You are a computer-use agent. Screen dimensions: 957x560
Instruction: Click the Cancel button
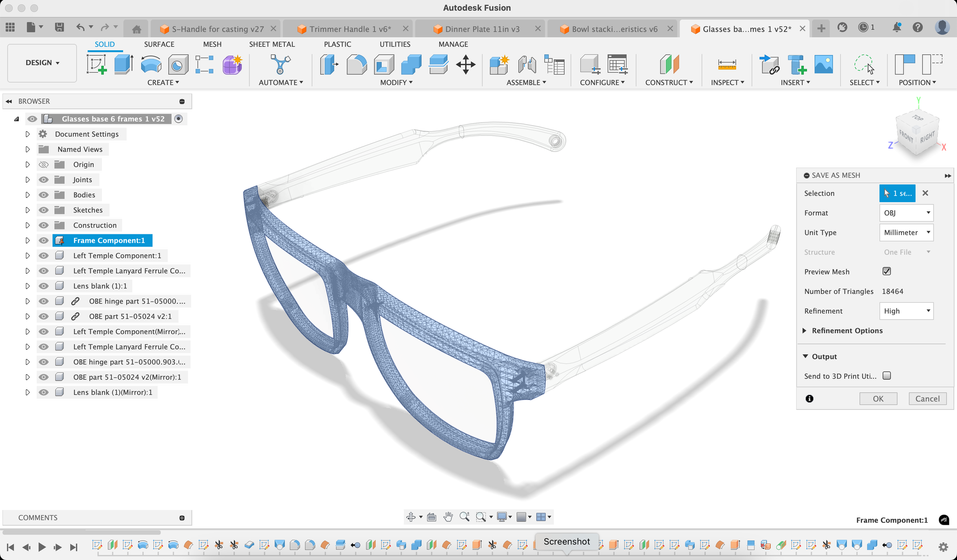point(927,399)
